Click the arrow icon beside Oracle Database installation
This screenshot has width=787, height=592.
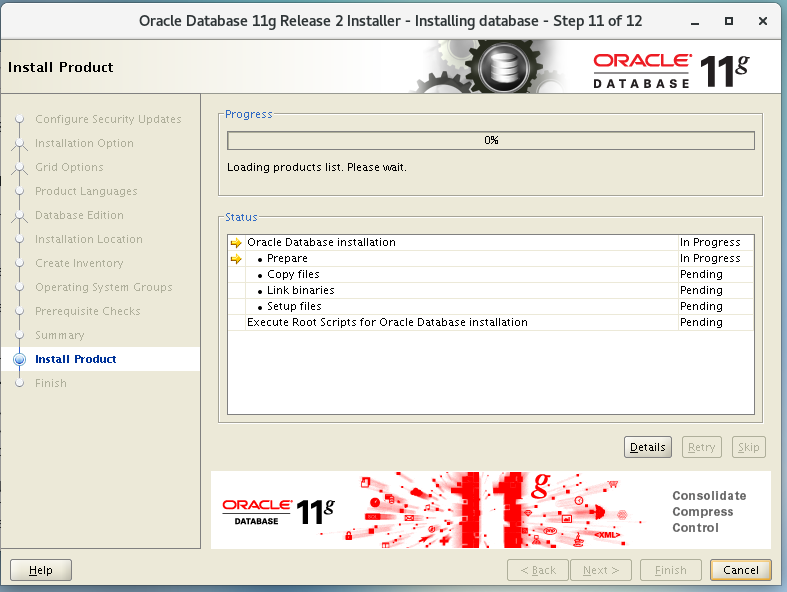[x=236, y=243]
